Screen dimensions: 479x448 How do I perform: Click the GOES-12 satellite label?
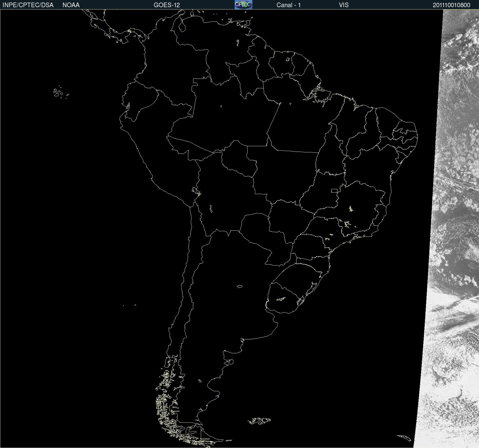[167, 5]
